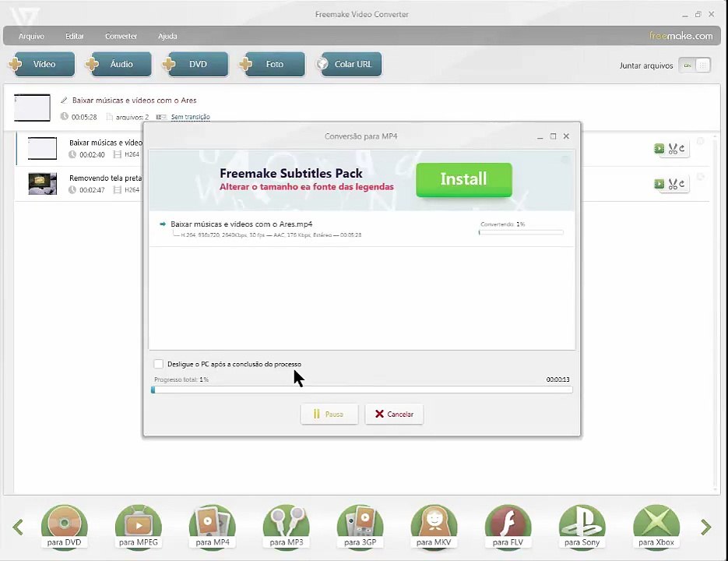Click the merged title Baixar músicas e vídeos com o Ares

(x=134, y=100)
